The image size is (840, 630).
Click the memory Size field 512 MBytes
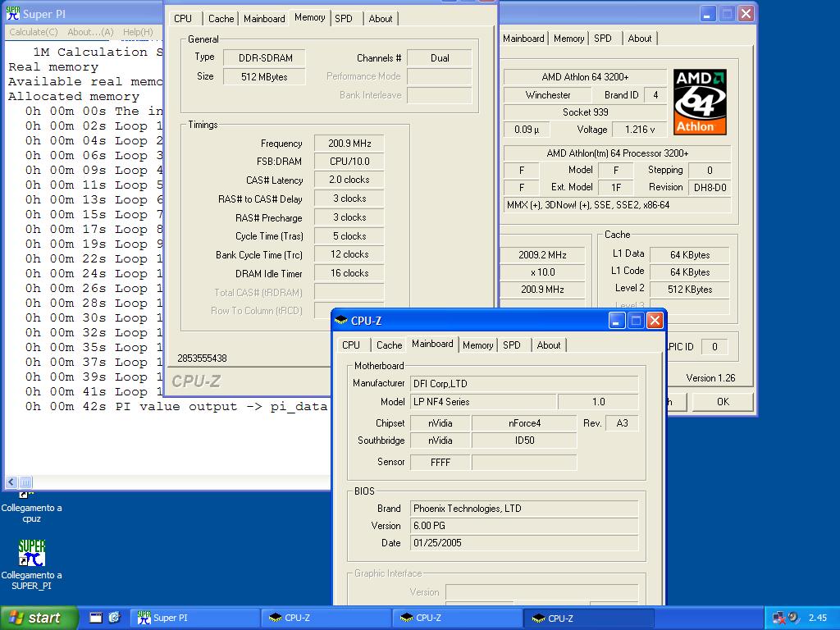[265, 76]
